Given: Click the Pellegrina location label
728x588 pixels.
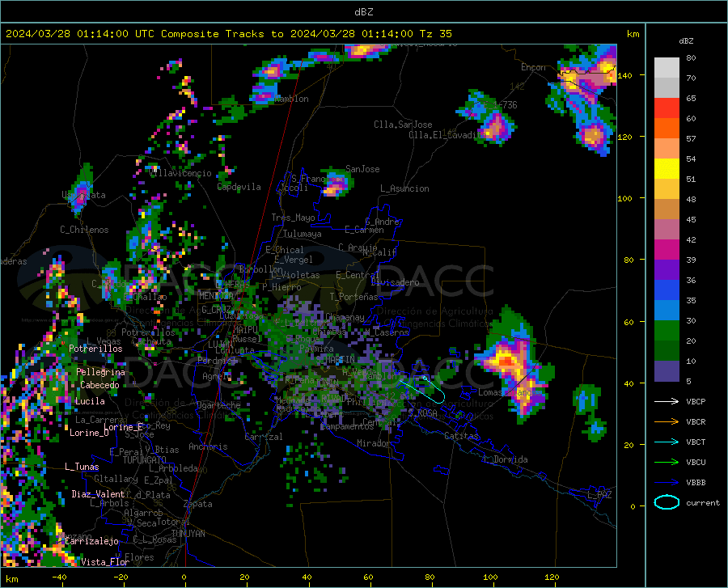Looking at the screenshot, I should tap(101, 372).
